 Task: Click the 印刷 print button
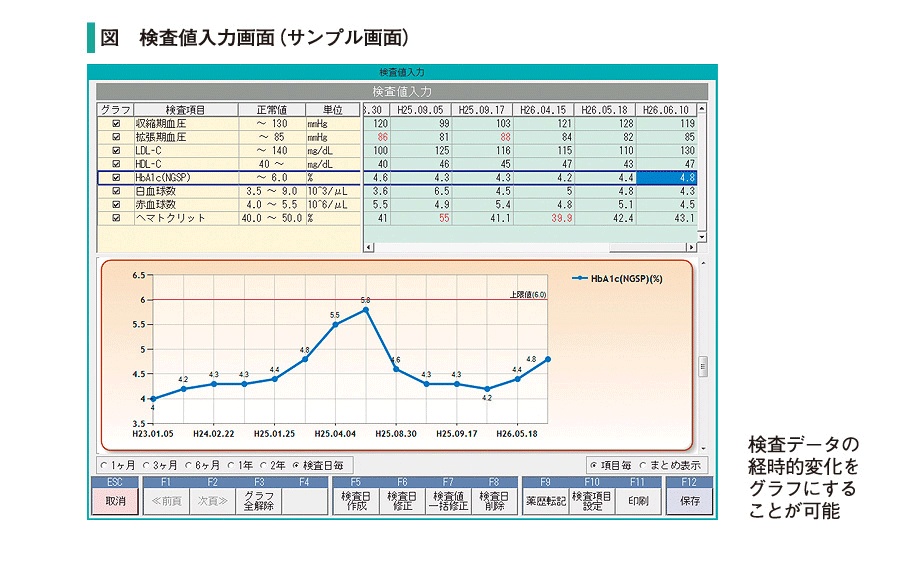638,500
